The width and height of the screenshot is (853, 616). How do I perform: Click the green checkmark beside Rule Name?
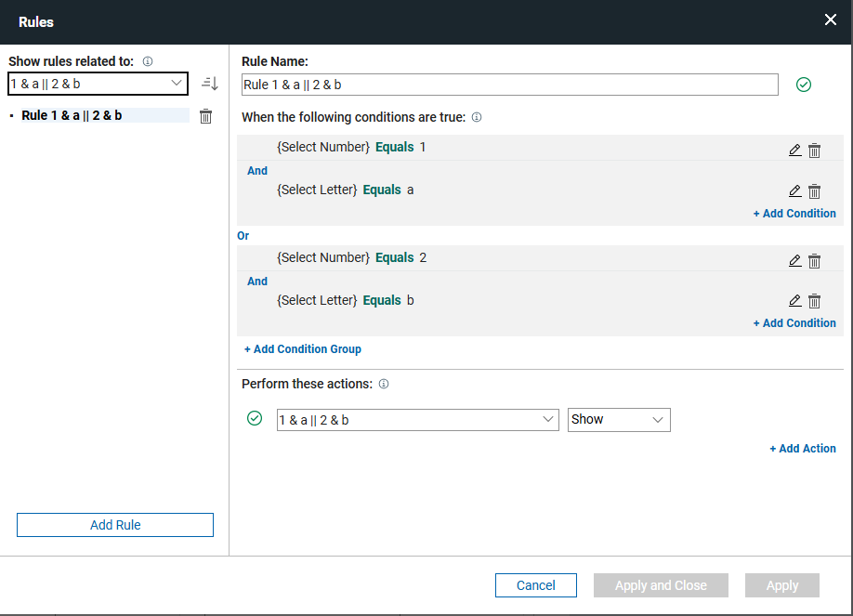[x=803, y=84]
